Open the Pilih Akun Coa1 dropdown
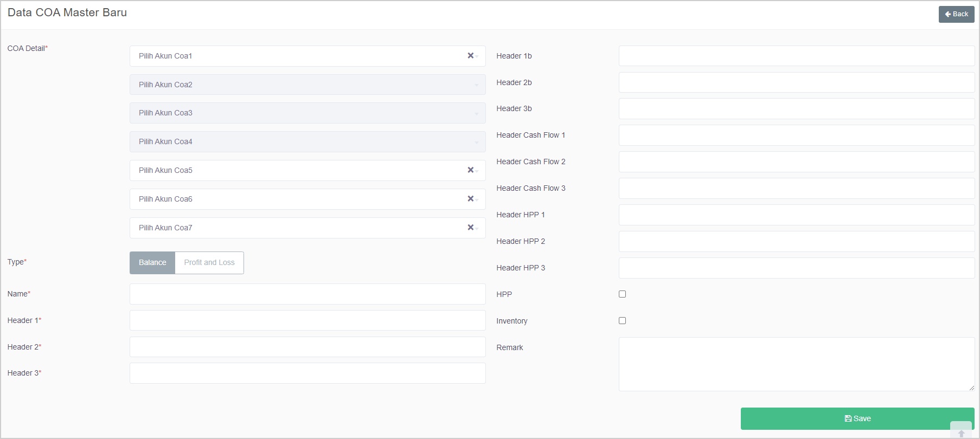 point(298,56)
